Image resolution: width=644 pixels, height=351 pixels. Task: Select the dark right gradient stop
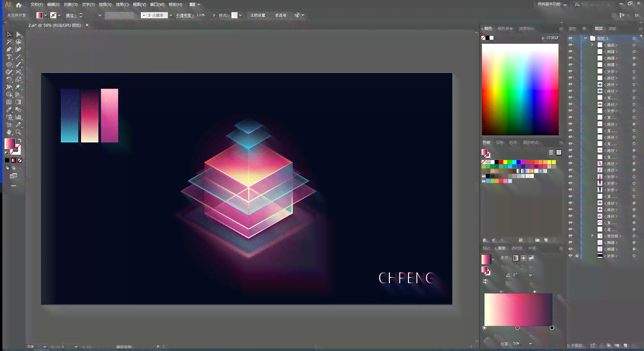coord(552,328)
